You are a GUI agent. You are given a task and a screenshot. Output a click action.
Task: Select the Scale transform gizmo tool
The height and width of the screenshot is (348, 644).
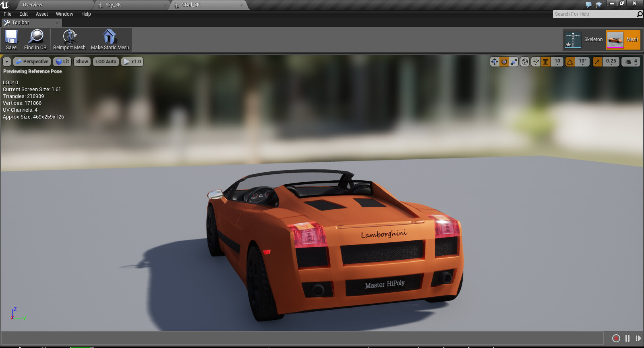514,62
